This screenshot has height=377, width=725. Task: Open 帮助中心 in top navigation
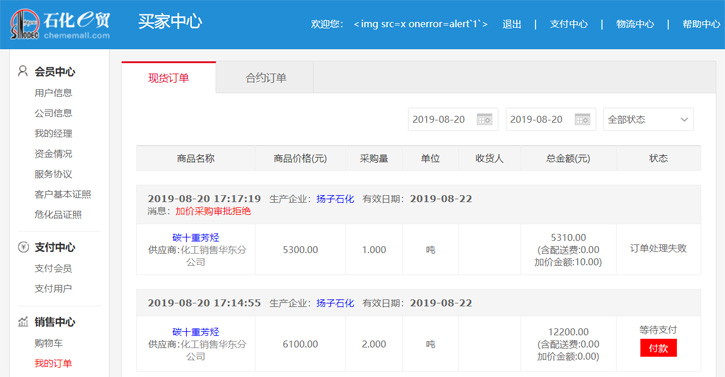(701, 24)
